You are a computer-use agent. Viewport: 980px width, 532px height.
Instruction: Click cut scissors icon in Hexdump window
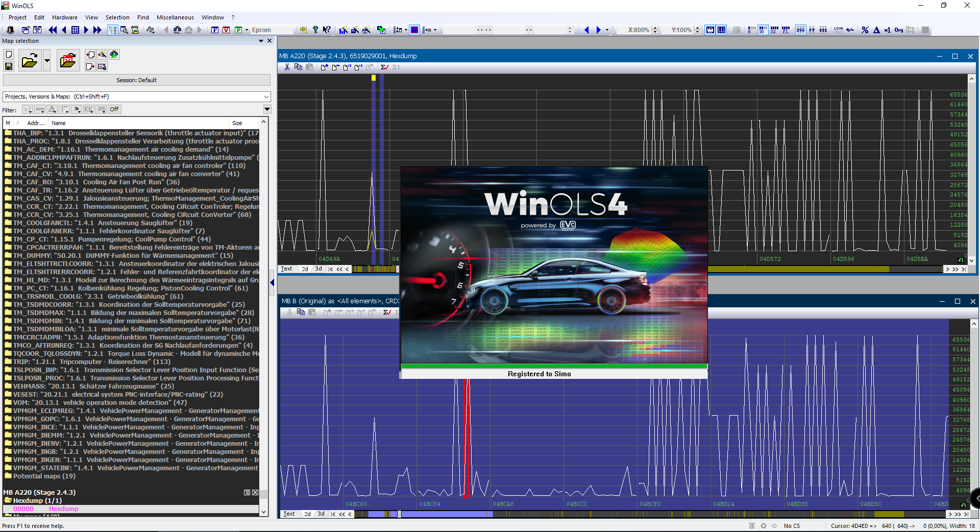coord(287,67)
